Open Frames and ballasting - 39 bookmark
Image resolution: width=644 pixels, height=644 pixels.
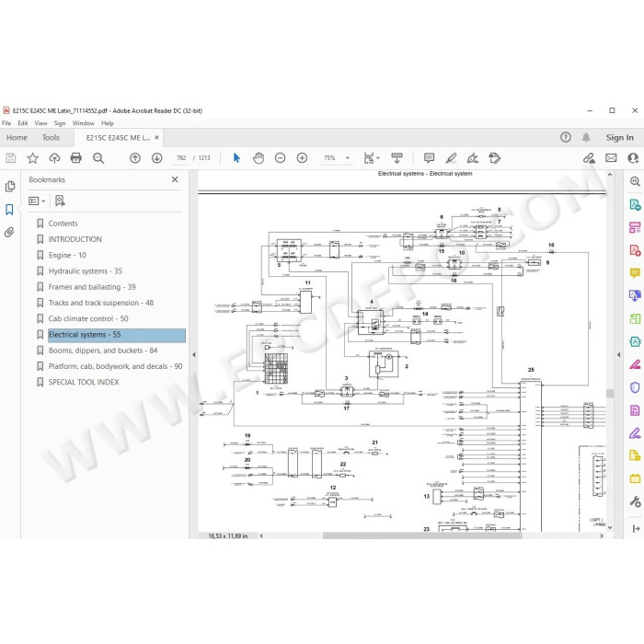pos(92,287)
